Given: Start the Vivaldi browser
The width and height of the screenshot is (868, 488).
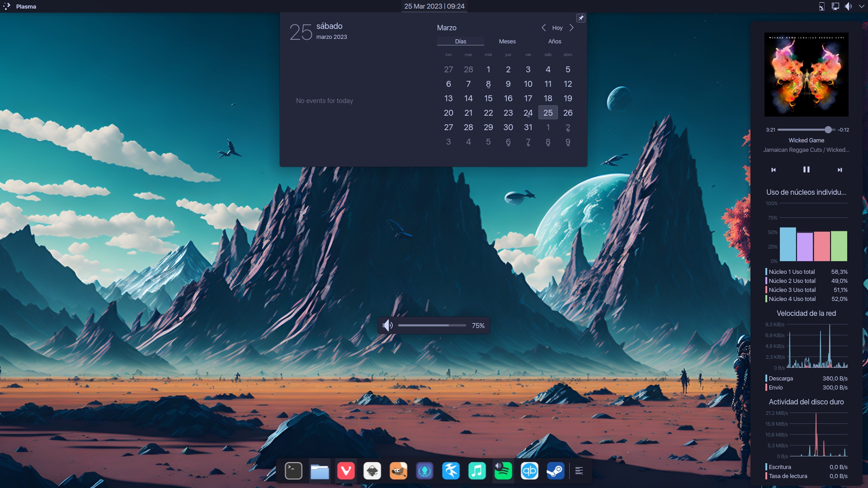Looking at the screenshot, I should tap(346, 471).
